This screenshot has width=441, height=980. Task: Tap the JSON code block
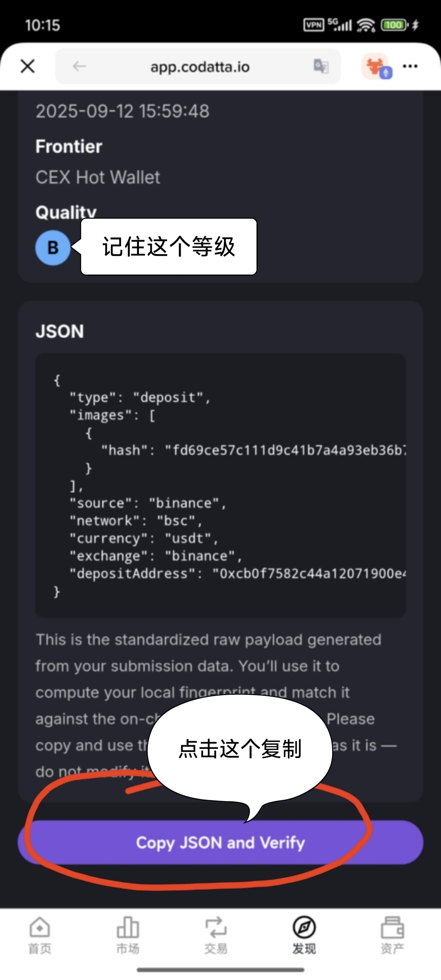(220, 486)
